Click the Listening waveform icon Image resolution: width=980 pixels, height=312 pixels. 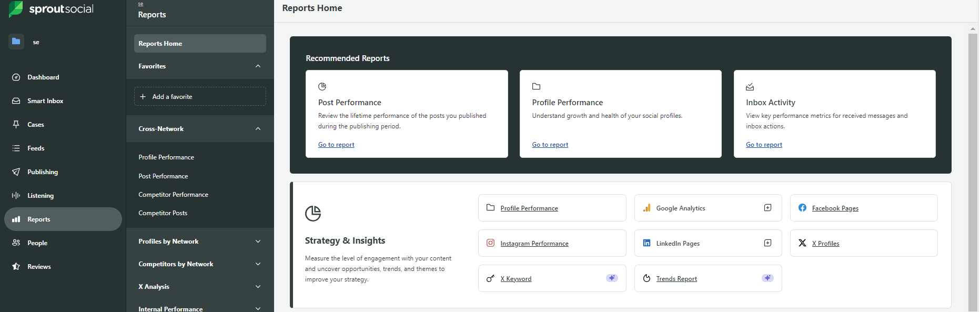[x=16, y=196]
